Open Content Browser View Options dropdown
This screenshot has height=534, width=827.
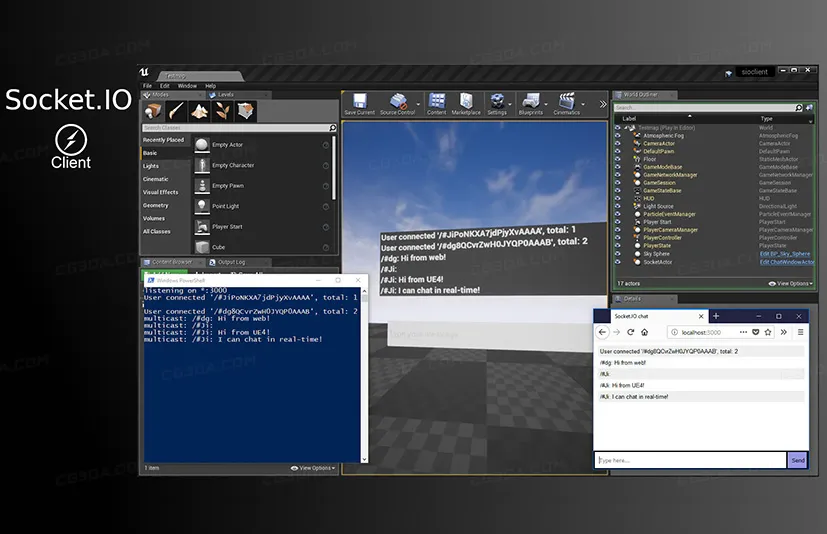pos(313,468)
